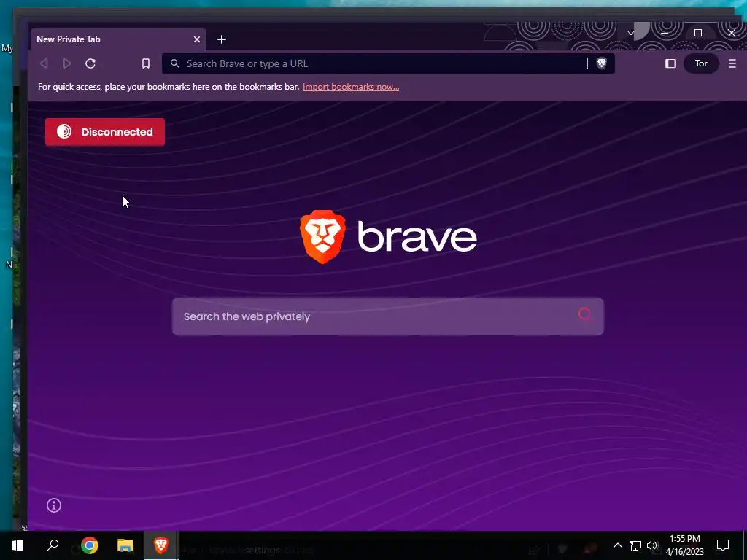The height and width of the screenshot is (560, 747).
Task: Click the search tabs chevron in title bar
Action: [x=631, y=33]
